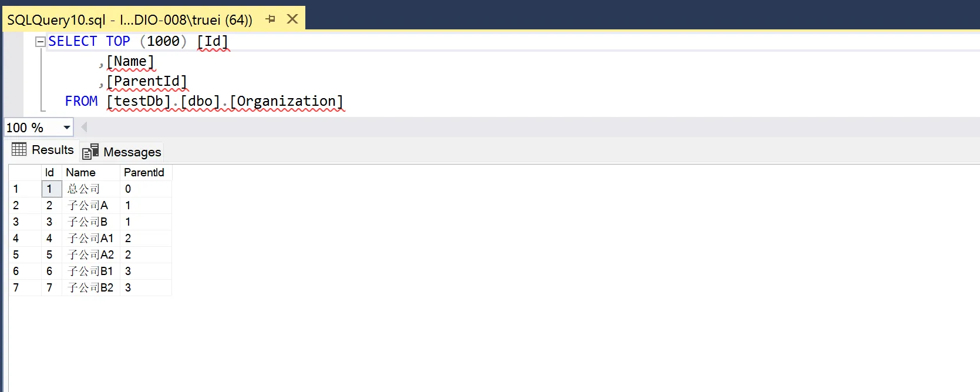Select the Name column header
Image resolution: width=980 pixels, height=392 pixels.
coord(91,172)
